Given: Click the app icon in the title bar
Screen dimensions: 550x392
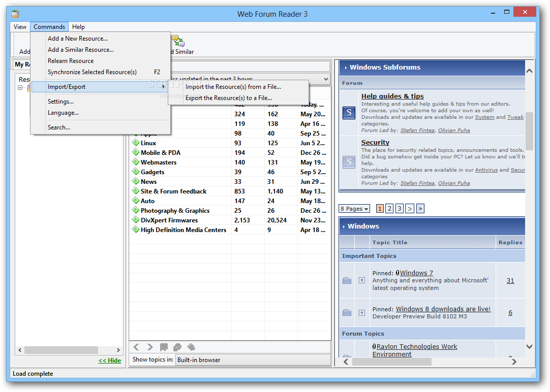Looking at the screenshot, I should [x=15, y=14].
